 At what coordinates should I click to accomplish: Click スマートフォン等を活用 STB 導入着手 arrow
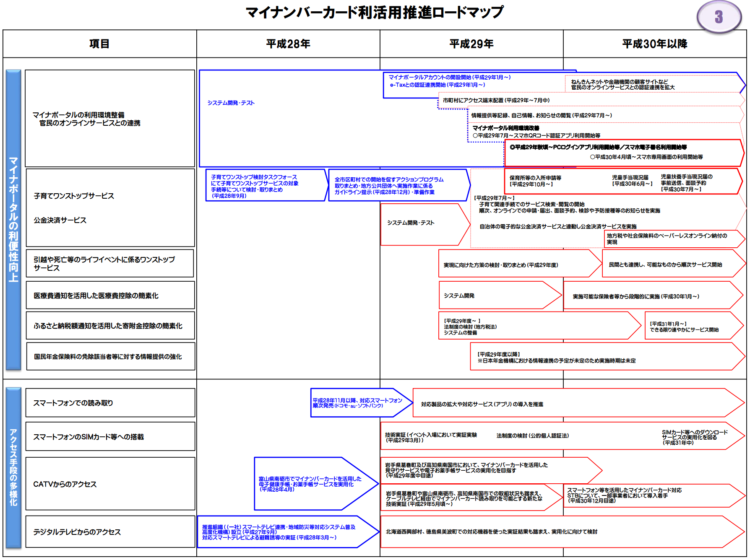point(654,495)
